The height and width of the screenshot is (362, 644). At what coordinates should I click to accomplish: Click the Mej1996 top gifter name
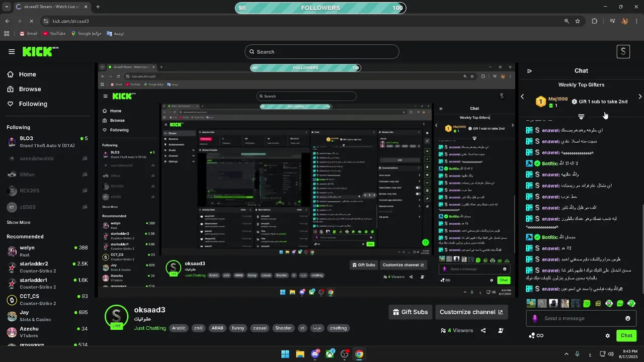coord(558,99)
